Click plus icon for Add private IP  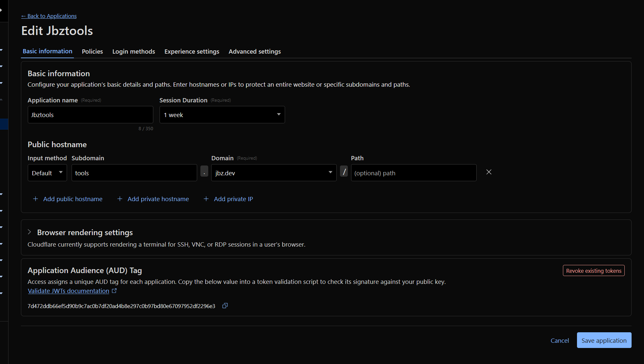206,199
